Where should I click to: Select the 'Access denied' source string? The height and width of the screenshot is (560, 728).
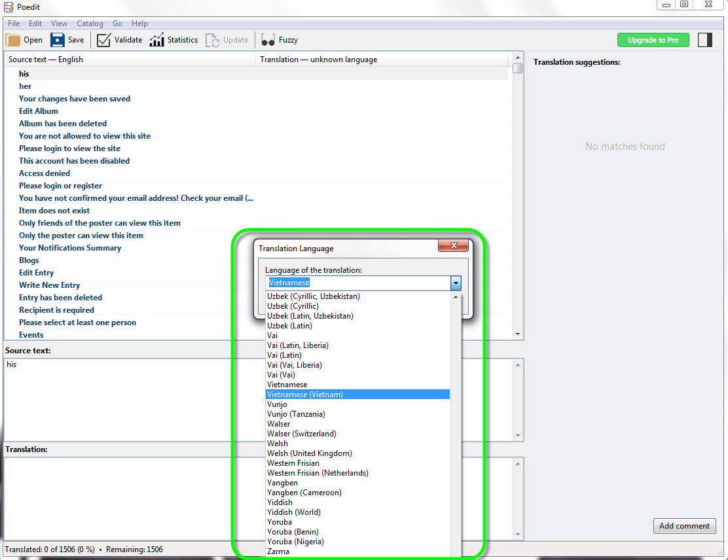point(45,173)
